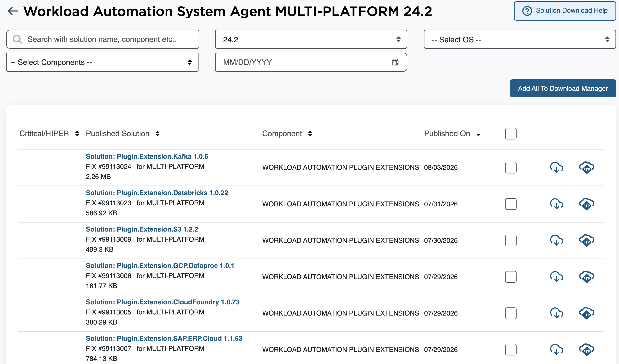FTP download Plugin.Extension.CloudFoundry 1.0.73
This screenshot has width=619, height=364.
pyautogui.click(x=587, y=313)
